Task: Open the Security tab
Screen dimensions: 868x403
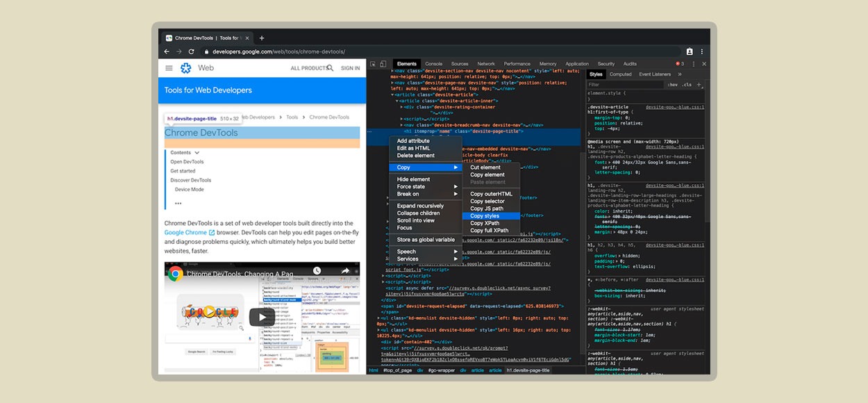Action: pos(606,64)
